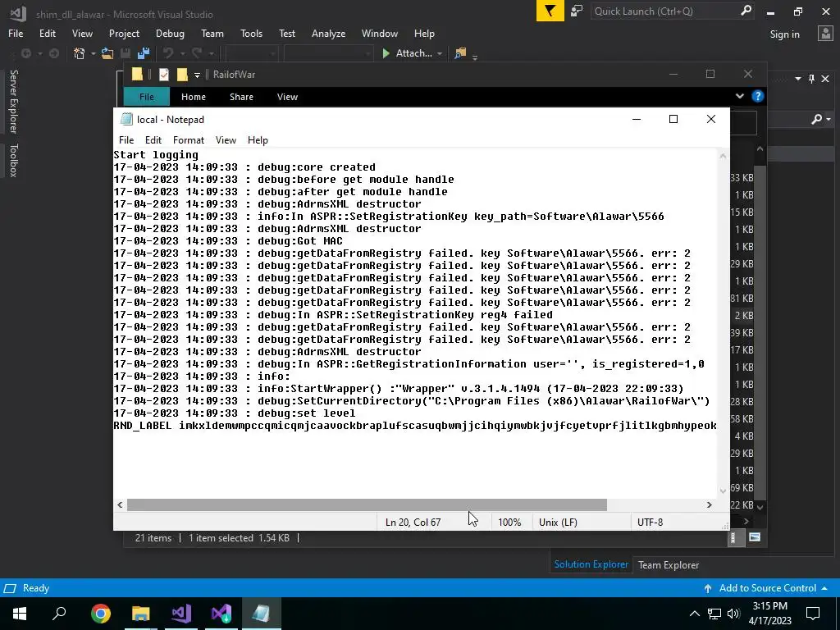Click the Save All toolbar icon

click(144, 53)
